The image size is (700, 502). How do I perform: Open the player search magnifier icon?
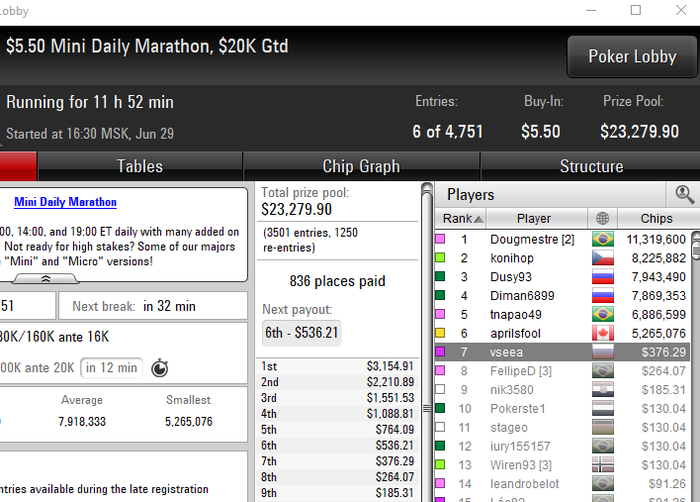(684, 195)
